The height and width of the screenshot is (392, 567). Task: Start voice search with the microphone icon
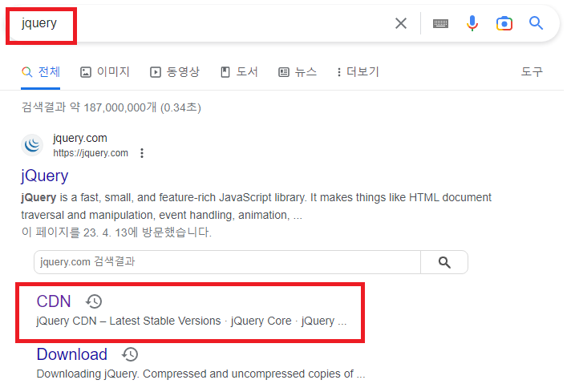click(472, 23)
